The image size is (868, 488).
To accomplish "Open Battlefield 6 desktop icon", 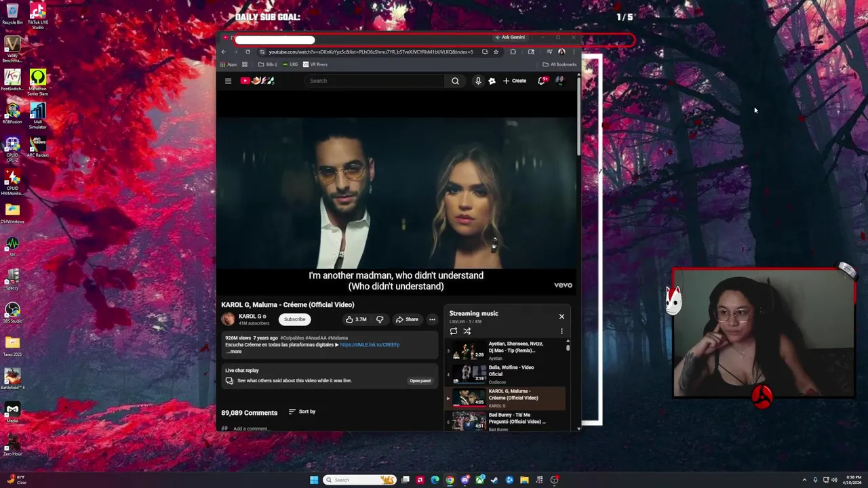I will [x=12, y=379].
